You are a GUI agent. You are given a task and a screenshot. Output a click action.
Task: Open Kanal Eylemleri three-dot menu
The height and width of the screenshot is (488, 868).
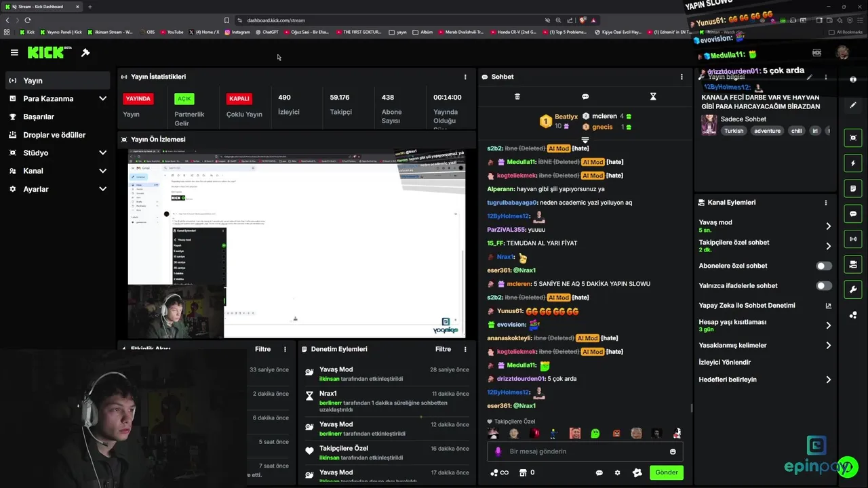(826, 202)
